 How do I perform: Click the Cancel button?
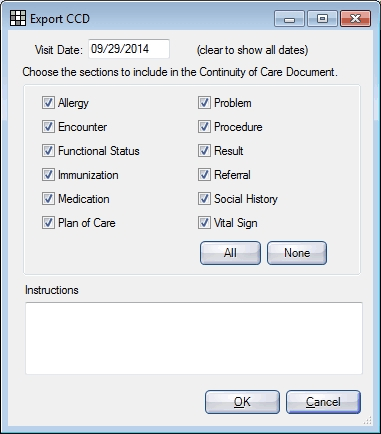[323, 402]
